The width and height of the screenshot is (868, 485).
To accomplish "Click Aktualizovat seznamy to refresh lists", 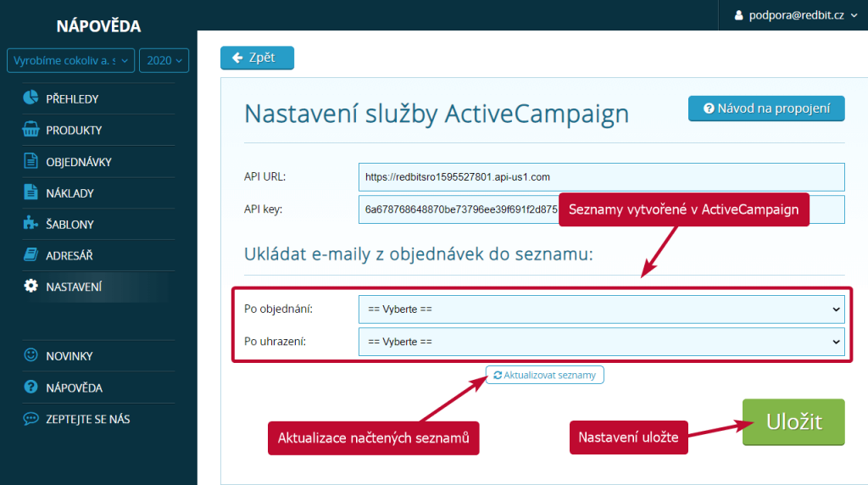I will coord(545,375).
